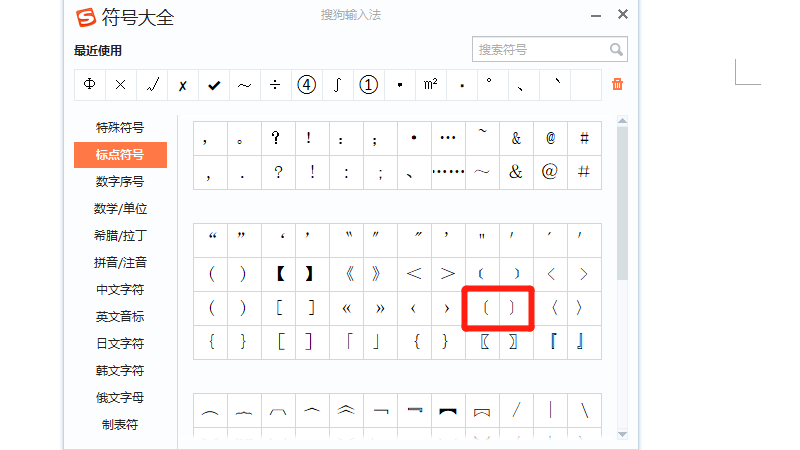Open the title bar dropdown arrow menu
800x450 pixels.
594,15
